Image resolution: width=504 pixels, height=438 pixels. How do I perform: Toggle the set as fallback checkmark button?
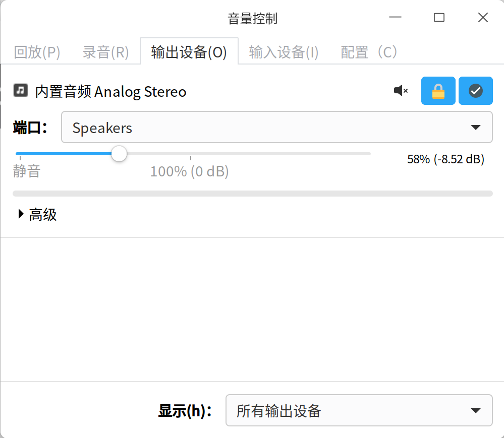[475, 91]
